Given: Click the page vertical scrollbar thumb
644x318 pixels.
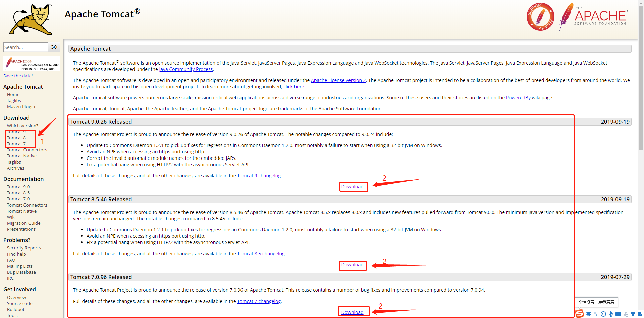Looking at the screenshot, I should (641, 77).
